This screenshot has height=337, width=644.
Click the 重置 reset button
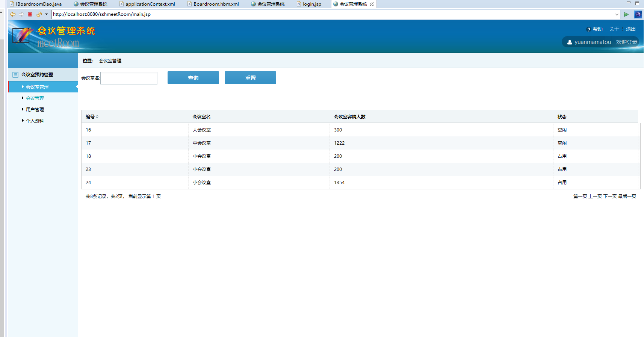point(250,78)
